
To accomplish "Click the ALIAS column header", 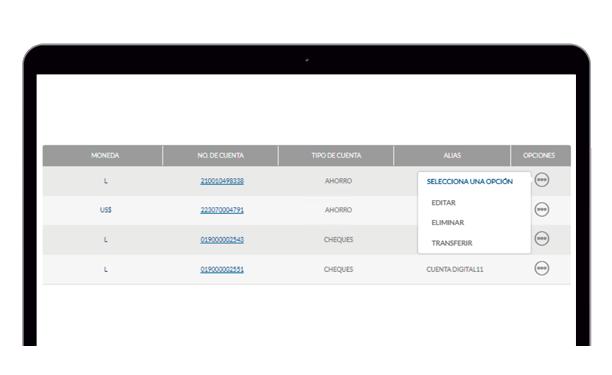I will point(452,155).
